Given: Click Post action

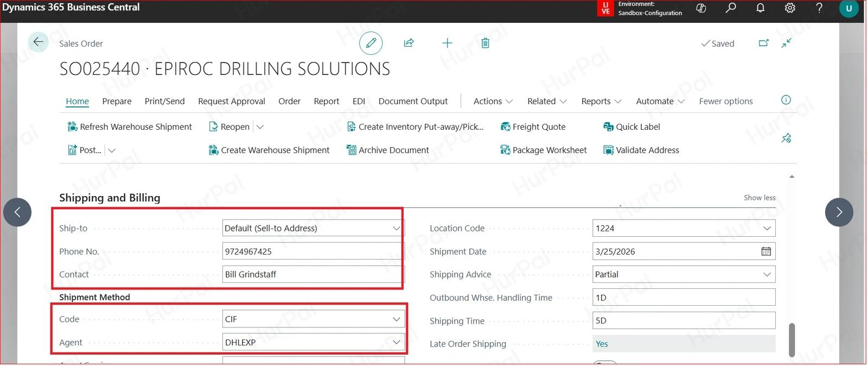Looking at the screenshot, I should (x=85, y=150).
